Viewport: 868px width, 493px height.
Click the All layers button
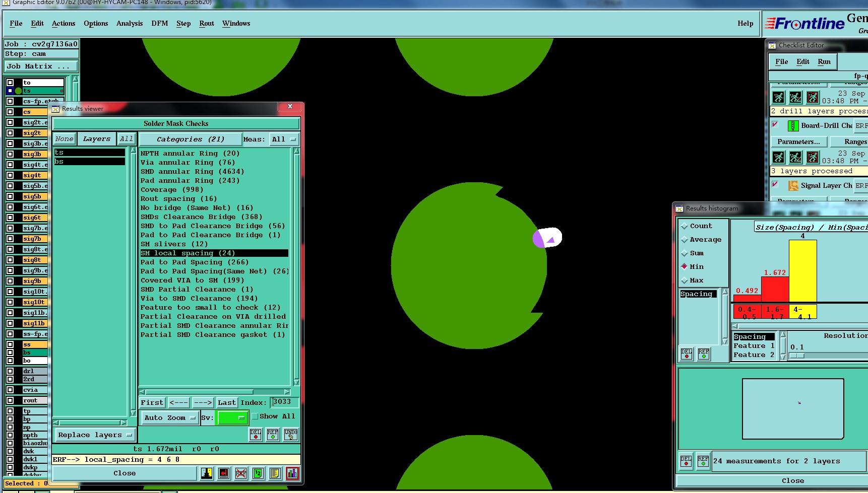click(x=127, y=139)
